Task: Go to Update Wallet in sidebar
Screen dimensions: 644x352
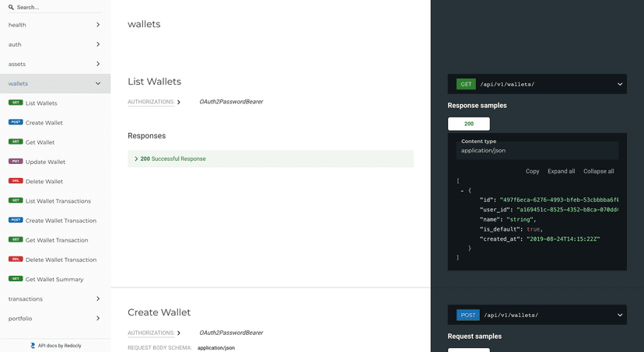Action: pyautogui.click(x=45, y=162)
